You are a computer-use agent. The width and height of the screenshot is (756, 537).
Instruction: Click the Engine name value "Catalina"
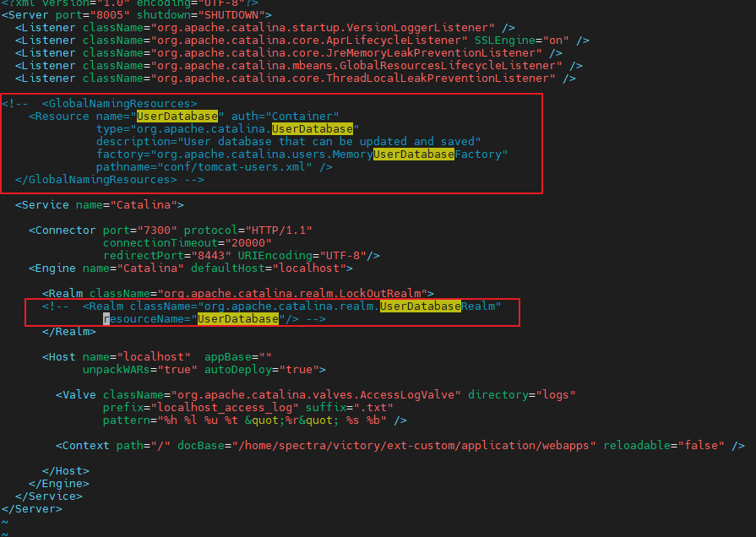click(x=150, y=268)
